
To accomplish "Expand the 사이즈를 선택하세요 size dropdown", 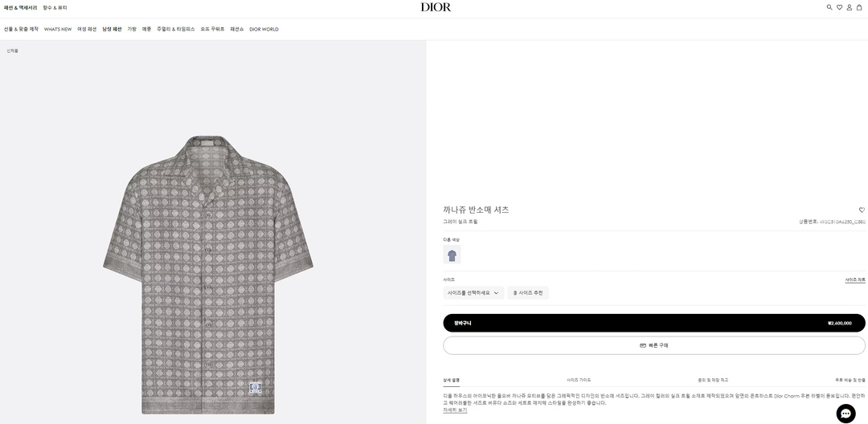I will pyautogui.click(x=473, y=293).
